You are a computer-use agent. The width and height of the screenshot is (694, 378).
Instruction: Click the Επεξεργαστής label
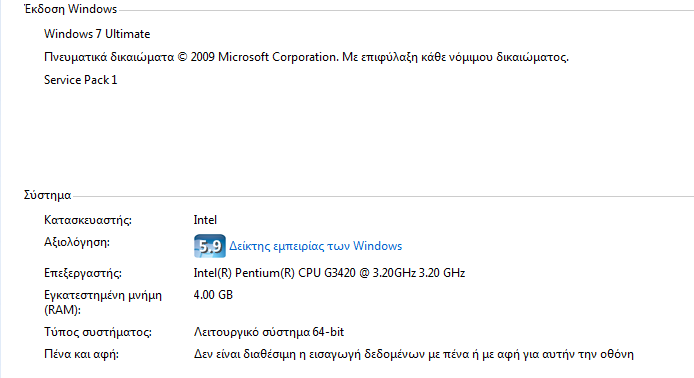(x=83, y=273)
